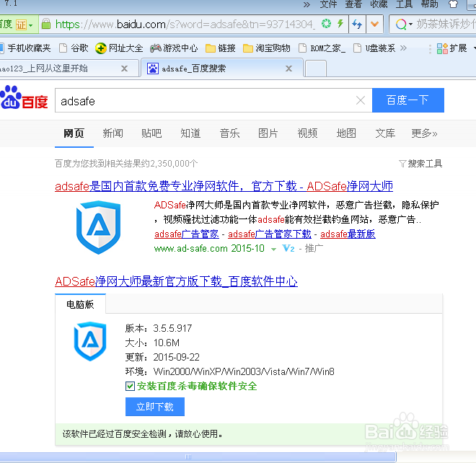The width and height of the screenshot is (476, 463).
Task: Expand the double chevron beside the 文件 menu
Action: coord(307,5)
